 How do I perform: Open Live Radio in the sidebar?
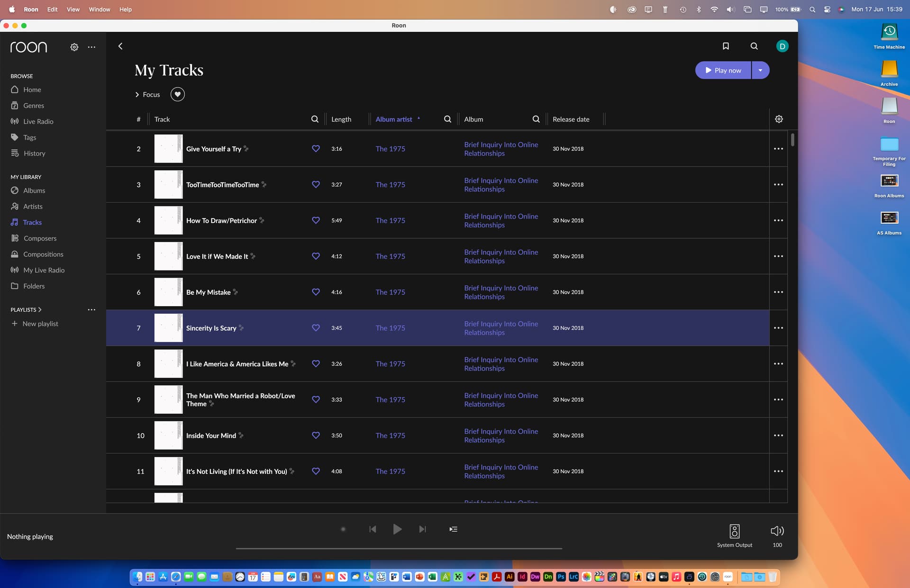(38, 121)
